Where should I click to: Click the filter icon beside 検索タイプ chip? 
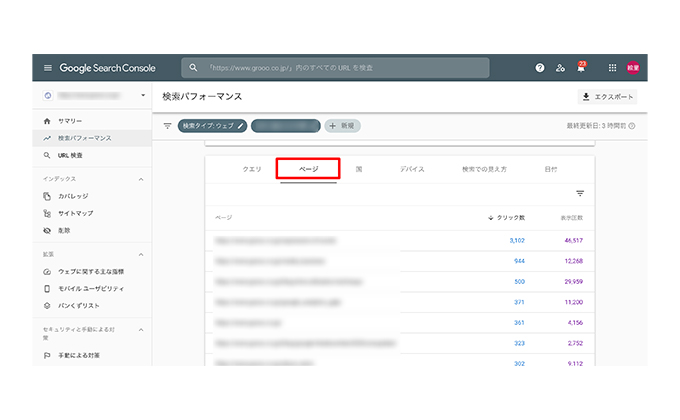coord(167,126)
